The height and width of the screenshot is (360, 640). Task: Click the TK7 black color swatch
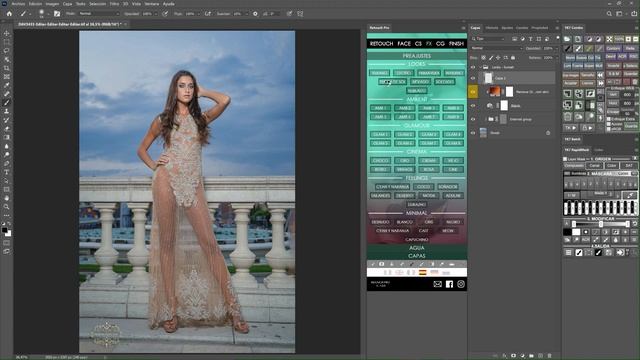point(567,232)
